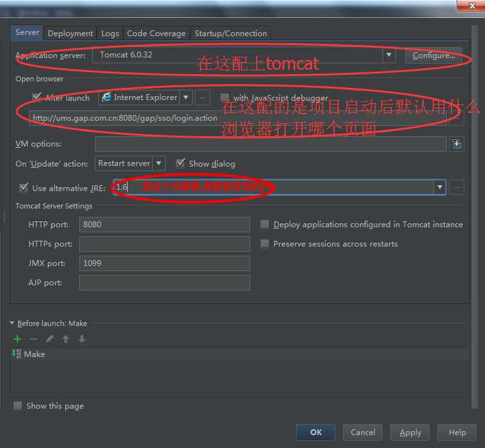Open alternative JRE dropdown arrow
485x448 pixels.
(439, 188)
